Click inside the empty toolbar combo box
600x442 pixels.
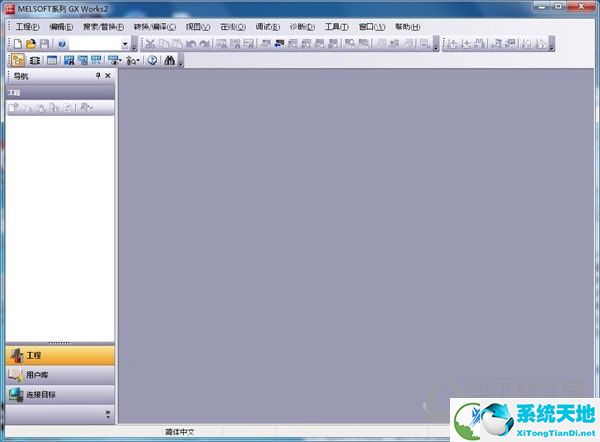[95, 44]
